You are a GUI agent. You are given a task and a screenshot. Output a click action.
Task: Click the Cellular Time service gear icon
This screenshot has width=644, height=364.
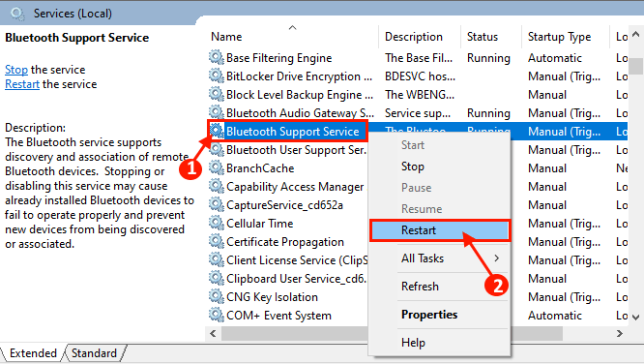click(216, 223)
